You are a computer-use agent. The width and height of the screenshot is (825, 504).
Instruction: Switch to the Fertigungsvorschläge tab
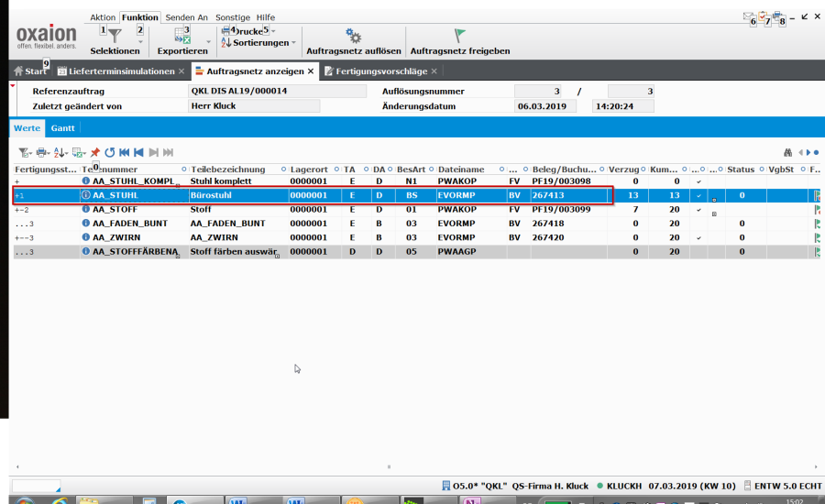pos(381,71)
